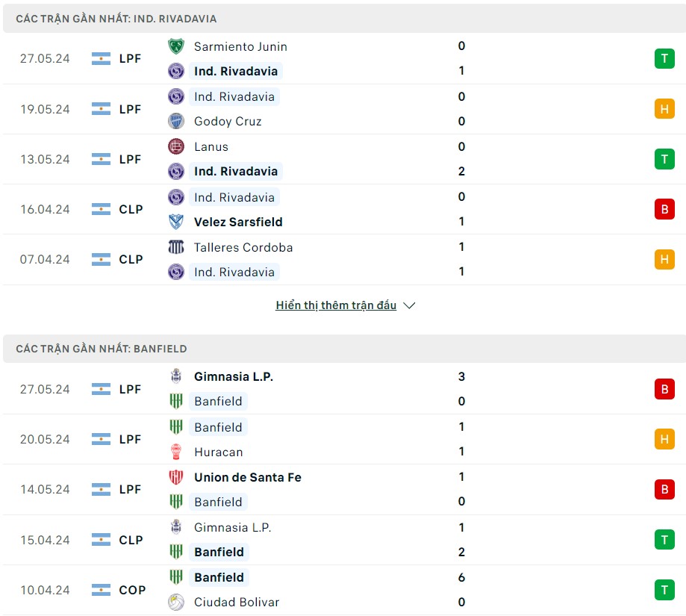
Task: Click the Sarmiento Junin club crest
Action: click(x=175, y=46)
